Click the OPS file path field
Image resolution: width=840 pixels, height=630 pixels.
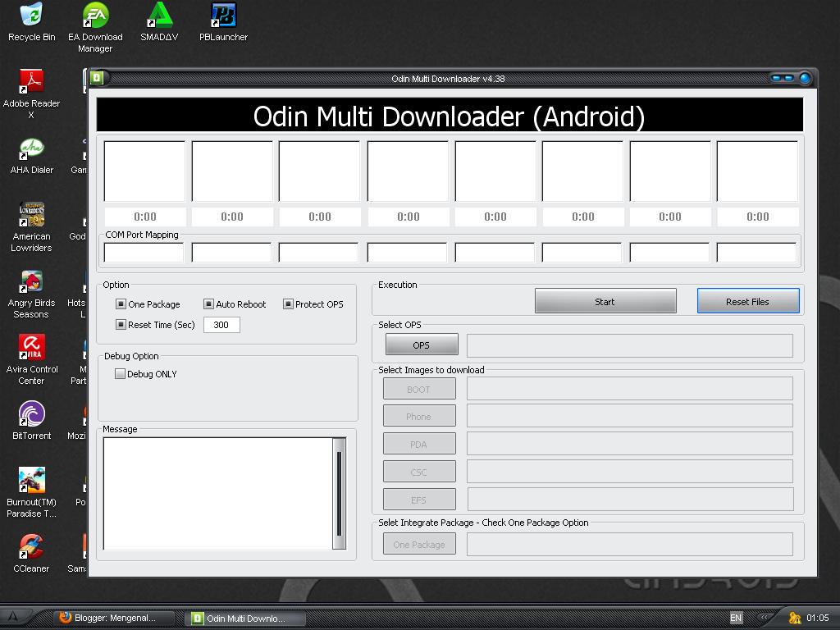click(x=629, y=345)
